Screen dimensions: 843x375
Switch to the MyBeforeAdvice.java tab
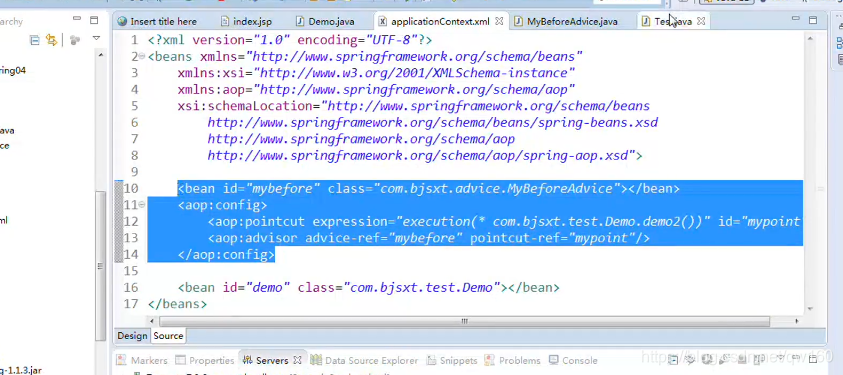click(x=566, y=21)
